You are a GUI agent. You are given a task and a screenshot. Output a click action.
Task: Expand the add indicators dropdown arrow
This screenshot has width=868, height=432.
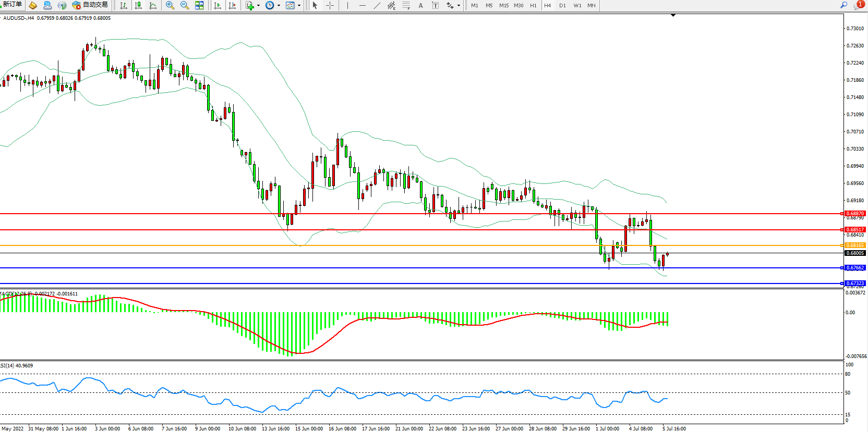coord(259,6)
